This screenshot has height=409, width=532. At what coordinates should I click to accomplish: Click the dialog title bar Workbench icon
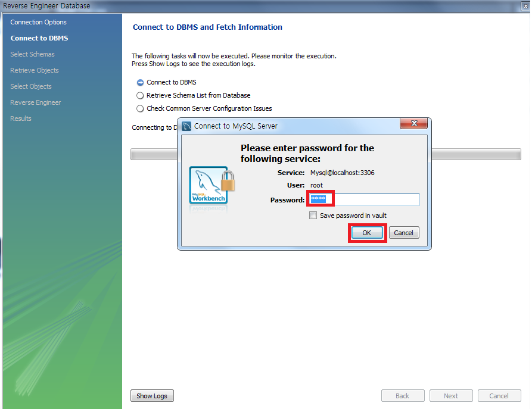click(186, 126)
